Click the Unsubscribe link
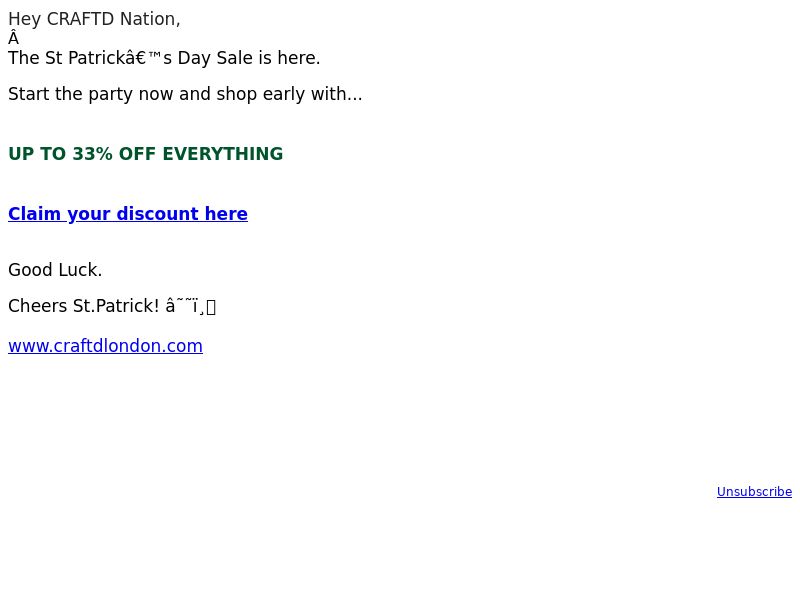Image resolution: width=800 pixels, height=600 pixels. click(754, 492)
